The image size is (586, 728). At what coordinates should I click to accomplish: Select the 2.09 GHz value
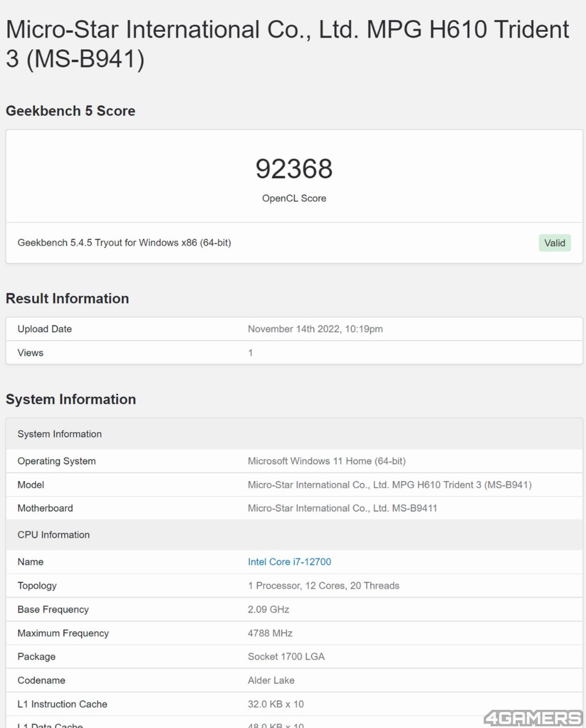coord(268,610)
